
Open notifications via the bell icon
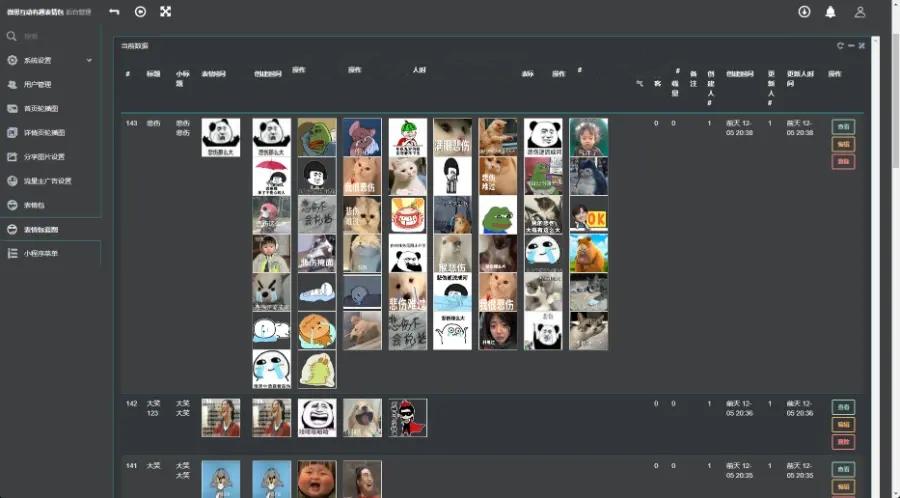point(830,12)
